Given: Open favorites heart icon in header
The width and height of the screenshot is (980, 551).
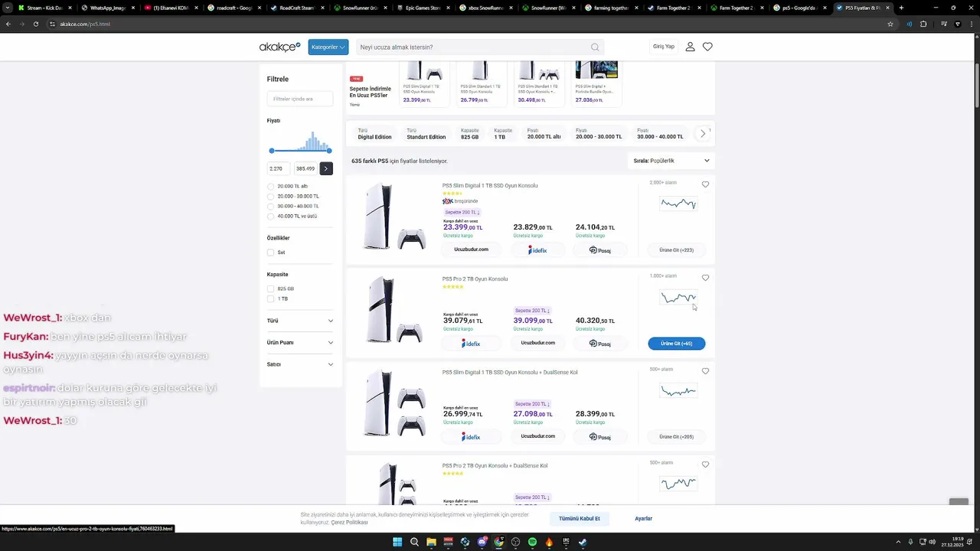Looking at the screenshot, I should [707, 47].
